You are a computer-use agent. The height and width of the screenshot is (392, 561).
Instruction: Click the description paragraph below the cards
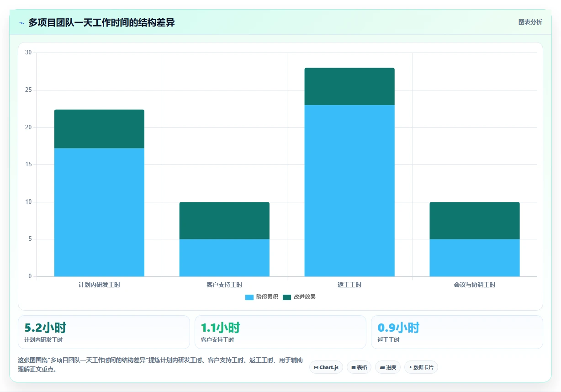(160, 365)
